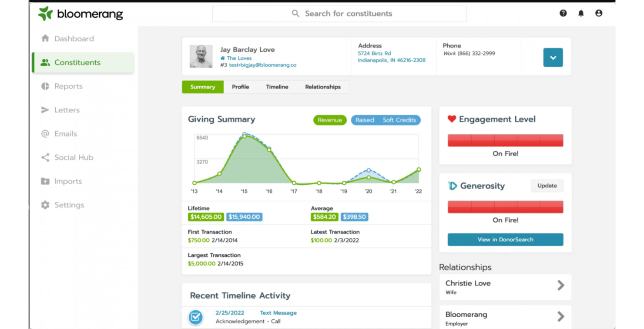Click the '22 revenue data point on chart
The image size is (644, 329).
[419, 170]
